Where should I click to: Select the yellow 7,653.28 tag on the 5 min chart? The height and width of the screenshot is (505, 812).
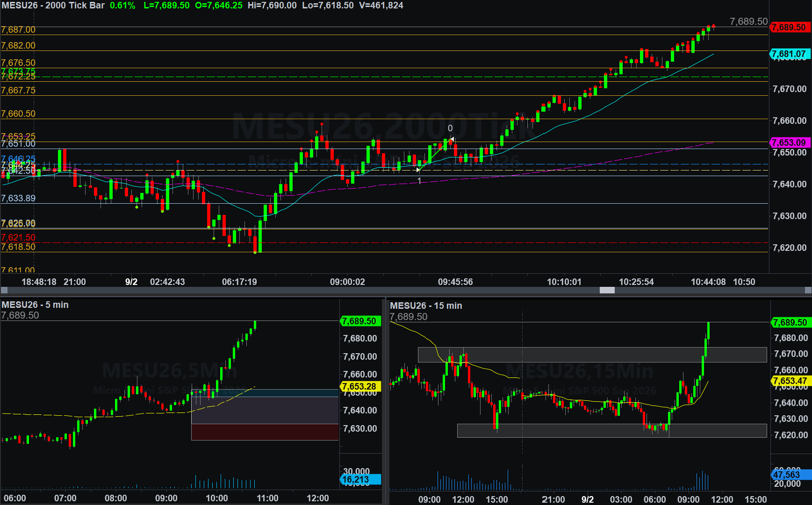(x=361, y=387)
